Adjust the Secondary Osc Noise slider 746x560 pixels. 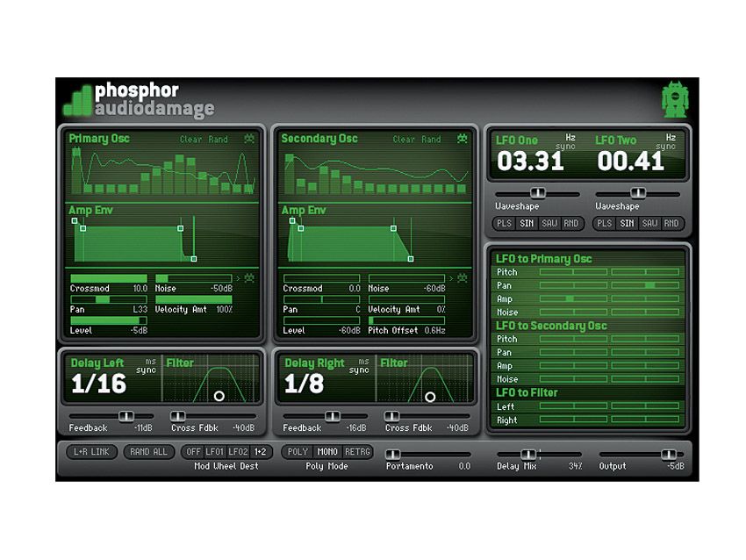406,278
